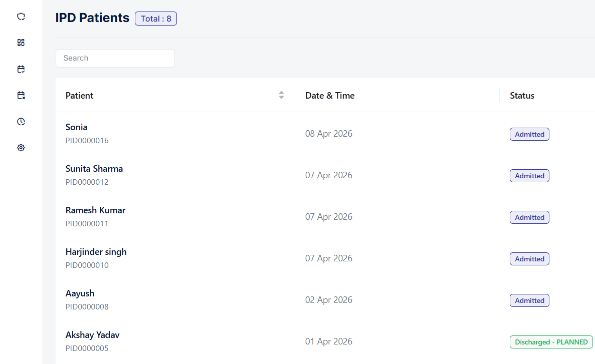Open the calendar with checkmark icon
The height and width of the screenshot is (364, 595).
[21, 69]
